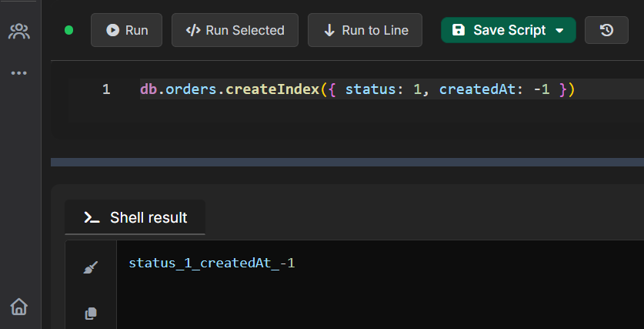Click the status_1_createdAt_-1 result text
The height and width of the screenshot is (329, 644).
[212, 263]
